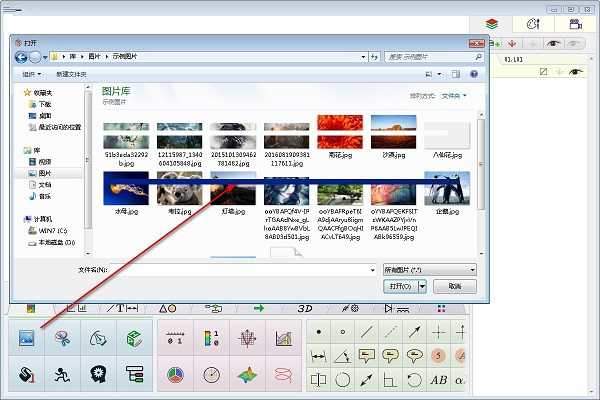Select the paint bucket fill tool

point(28,375)
